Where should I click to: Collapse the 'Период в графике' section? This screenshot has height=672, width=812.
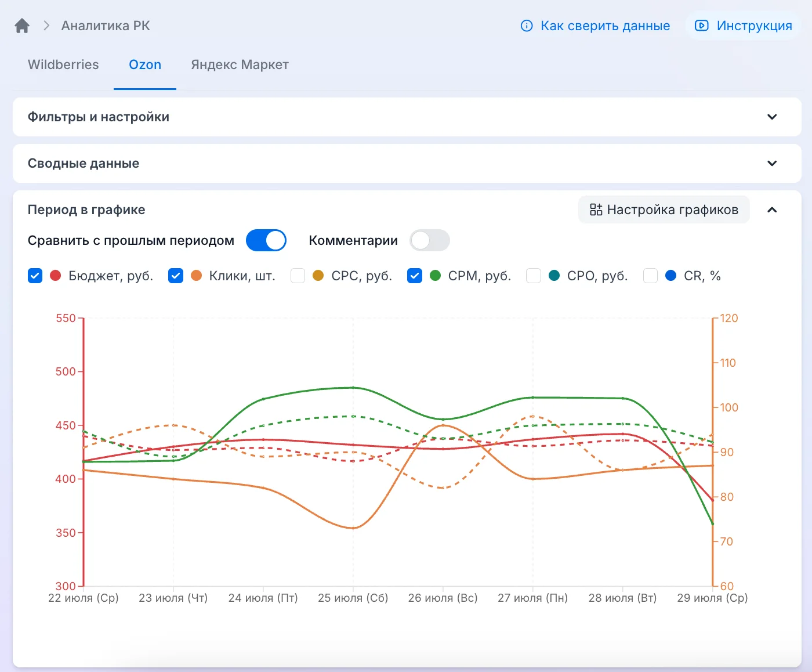pyautogui.click(x=772, y=209)
